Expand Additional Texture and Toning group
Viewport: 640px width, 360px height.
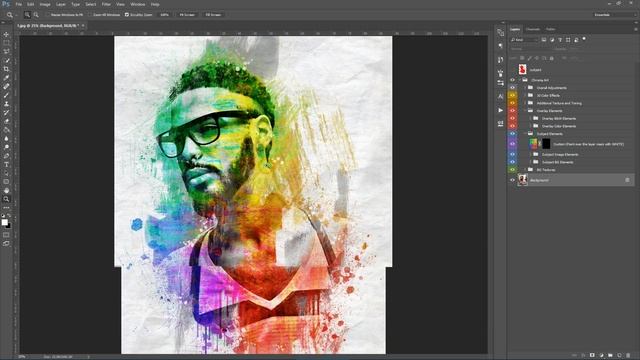click(525, 103)
